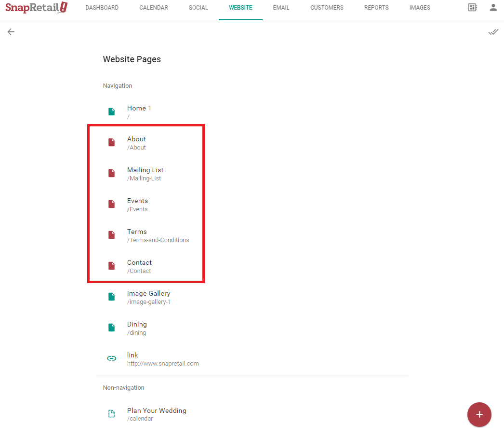Click the double checkmark icon

tap(493, 32)
